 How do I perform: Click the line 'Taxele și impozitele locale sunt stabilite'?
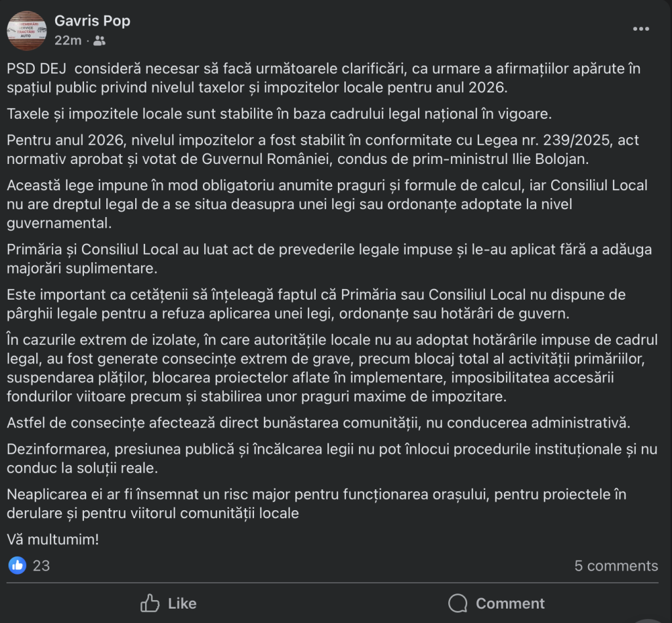tap(280, 113)
